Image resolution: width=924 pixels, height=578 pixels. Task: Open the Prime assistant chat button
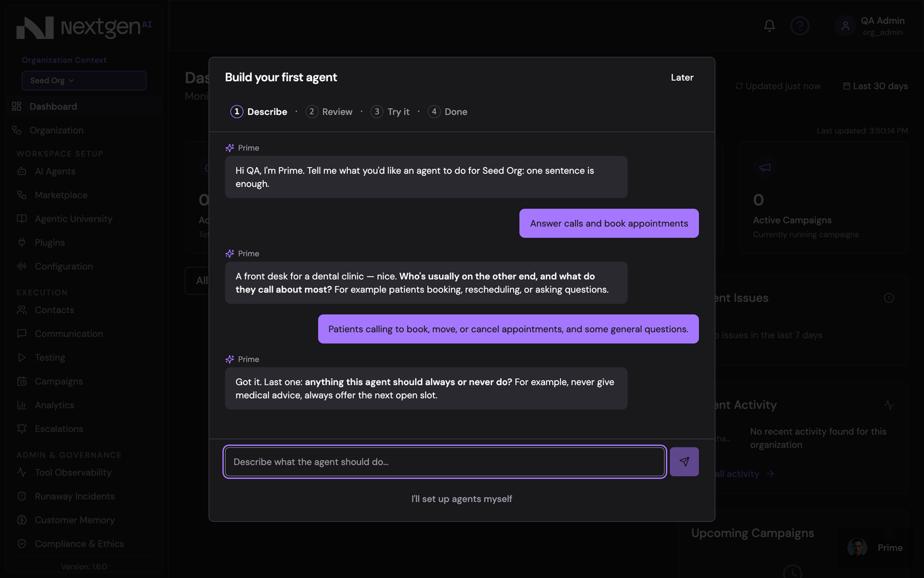[875, 548]
